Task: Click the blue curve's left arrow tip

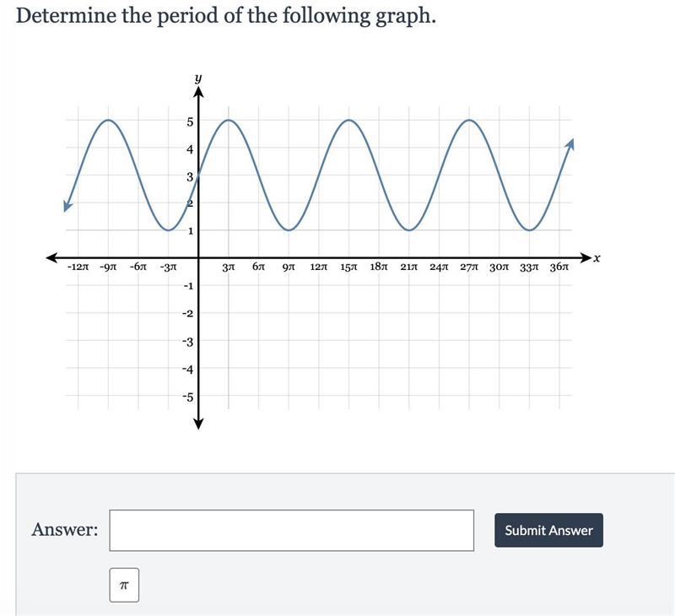Action: [67, 206]
